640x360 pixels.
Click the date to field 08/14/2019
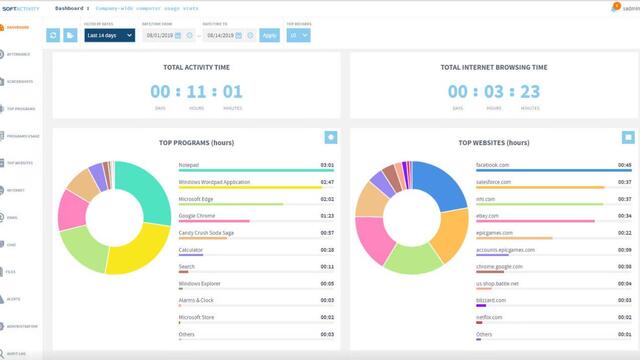click(x=220, y=36)
